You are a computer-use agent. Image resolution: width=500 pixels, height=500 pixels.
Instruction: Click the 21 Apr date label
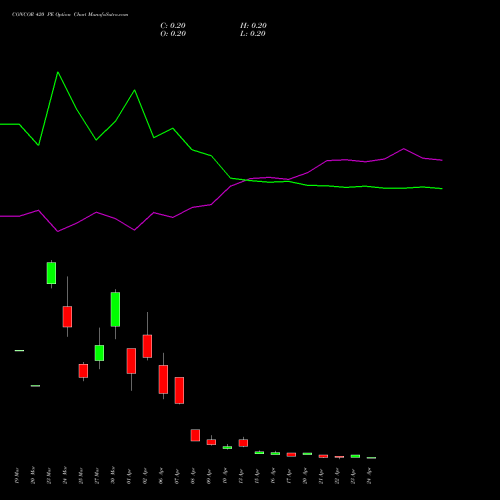[x=321, y=476]
